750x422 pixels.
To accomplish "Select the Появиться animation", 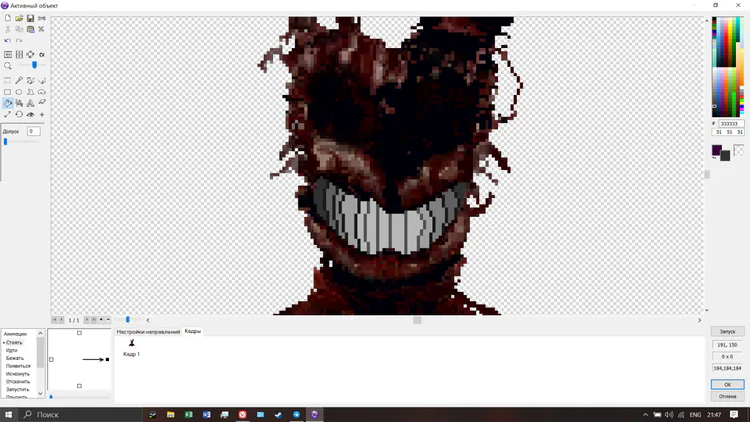I will [18, 366].
